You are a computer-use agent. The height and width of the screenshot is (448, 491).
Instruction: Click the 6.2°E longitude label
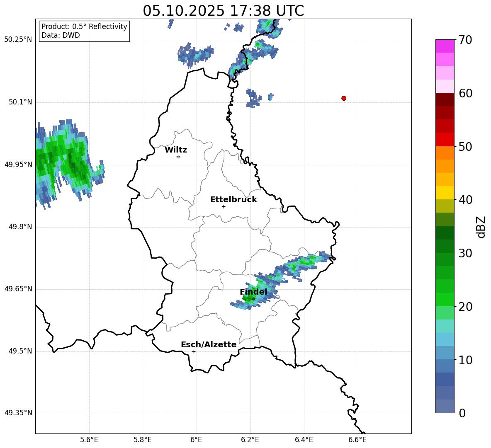[250, 440]
